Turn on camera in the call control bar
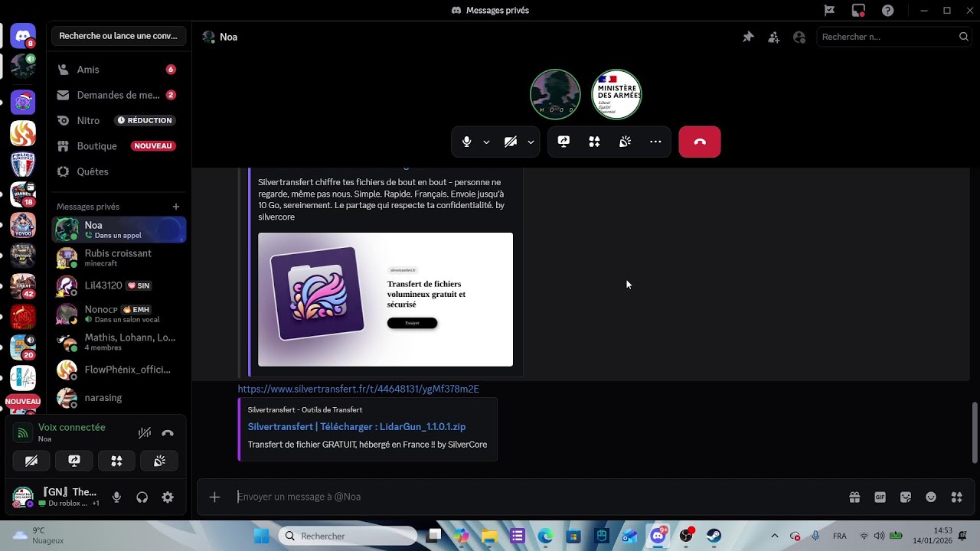The image size is (980, 551). click(x=511, y=142)
